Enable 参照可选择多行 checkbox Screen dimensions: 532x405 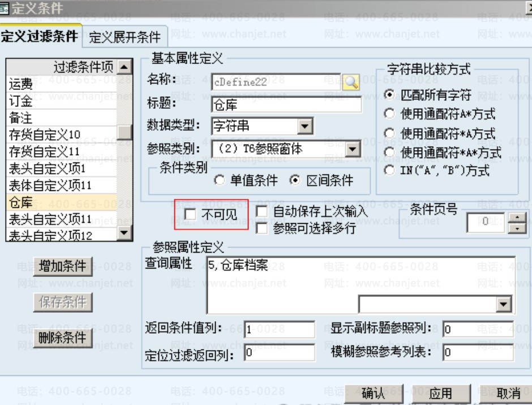click(261, 228)
